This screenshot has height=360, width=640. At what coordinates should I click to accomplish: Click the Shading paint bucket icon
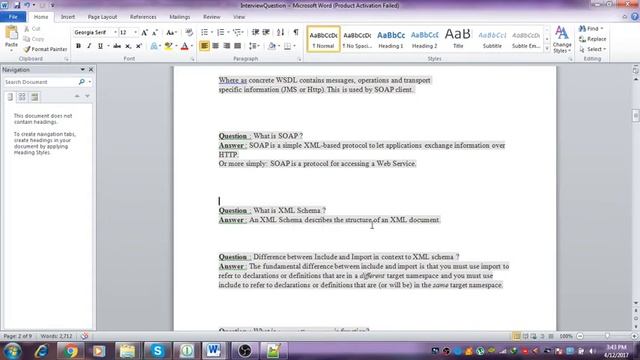coord(272,46)
